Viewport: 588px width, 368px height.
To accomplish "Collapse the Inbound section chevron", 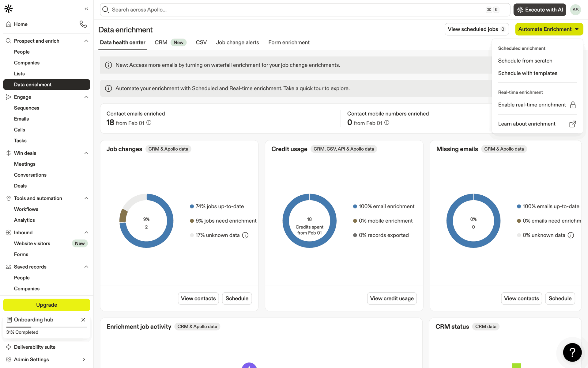I will [86, 232].
